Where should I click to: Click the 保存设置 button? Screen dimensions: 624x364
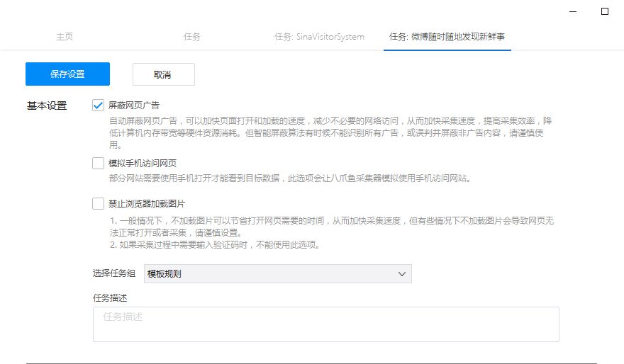point(67,74)
